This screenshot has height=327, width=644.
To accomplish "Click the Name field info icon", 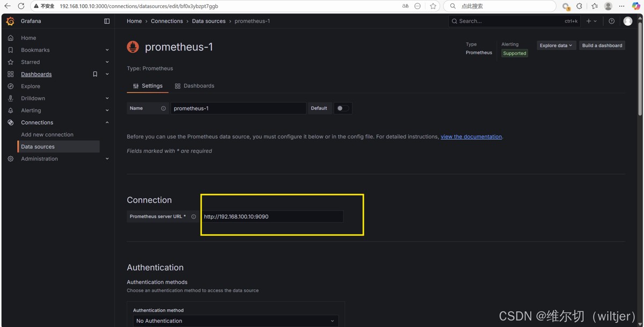I will tap(163, 108).
